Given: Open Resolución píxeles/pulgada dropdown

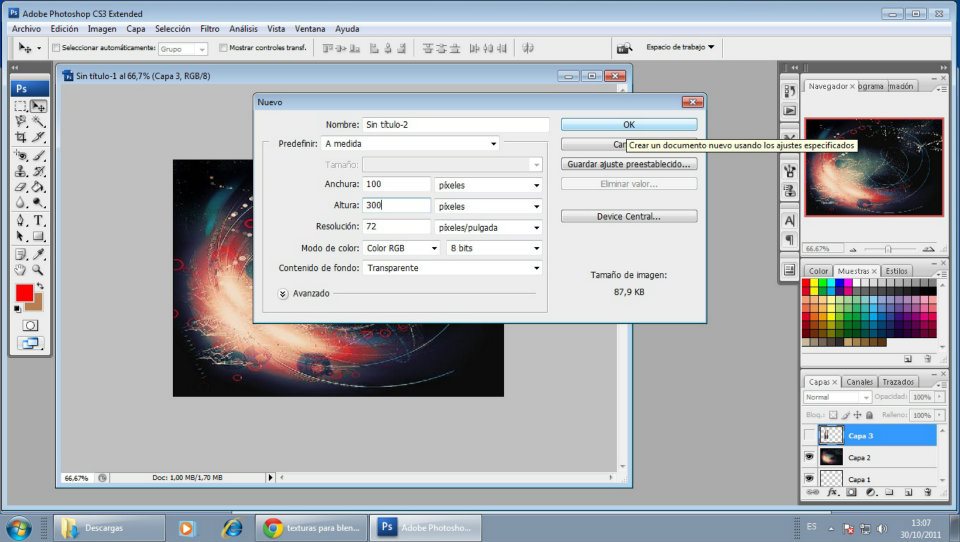Looking at the screenshot, I should 488,227.
